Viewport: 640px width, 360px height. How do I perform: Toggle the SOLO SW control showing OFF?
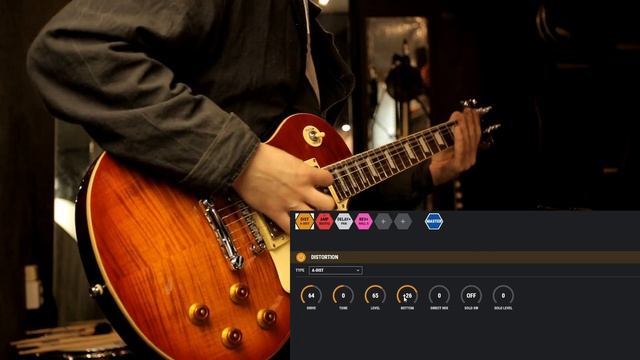point(471,296)
